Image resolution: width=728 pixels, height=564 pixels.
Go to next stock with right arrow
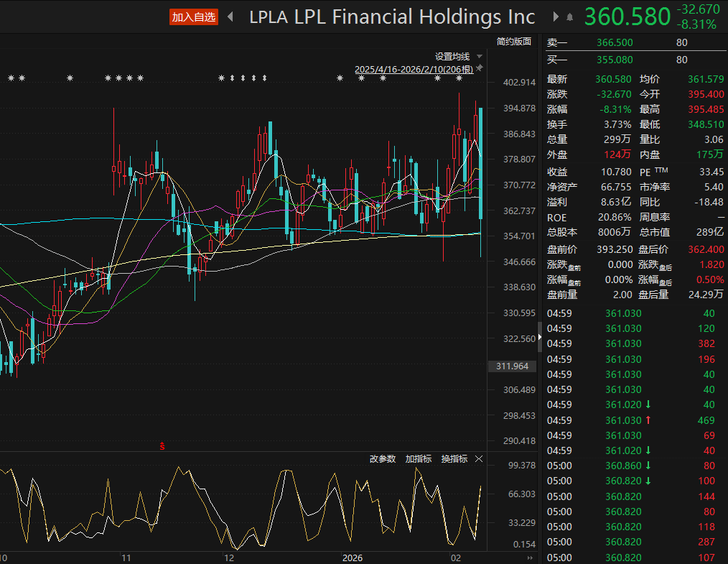pyautogui.click(x=556, y=17)
